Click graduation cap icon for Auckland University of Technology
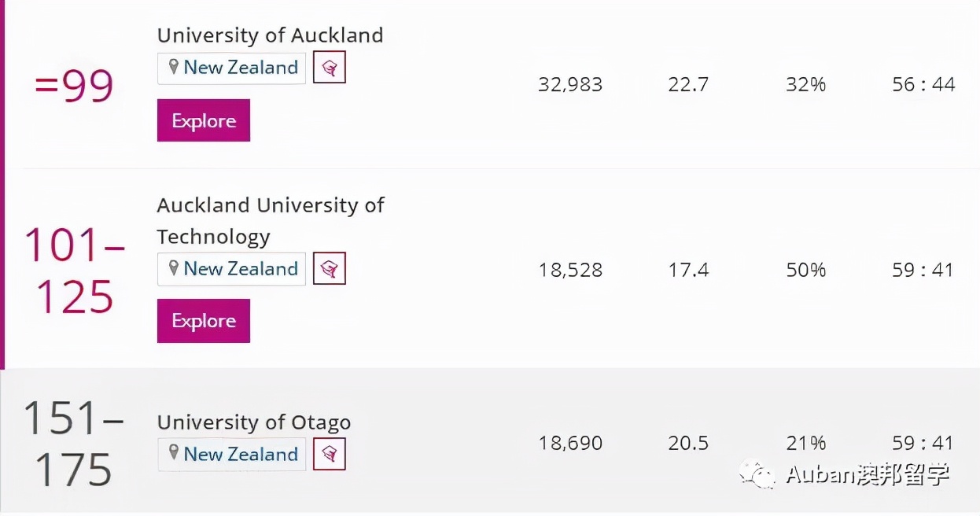Image resolution: width=980 pixels, height=516 pixels. (x=330, y=269)
